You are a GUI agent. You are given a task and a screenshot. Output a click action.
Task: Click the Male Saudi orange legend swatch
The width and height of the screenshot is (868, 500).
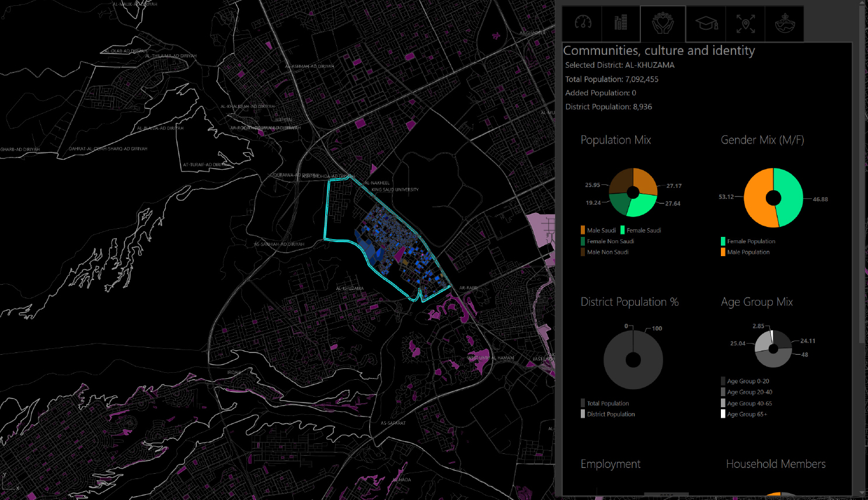(583, 230)
